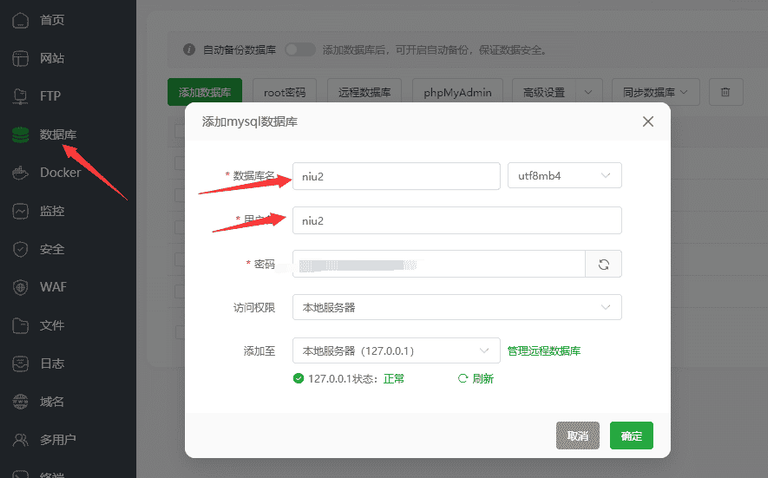Viewport: 768px width, 478px height.
Task: Click the WAF sidebar icon
Action: pyautogui.click(x=20, y=287)
